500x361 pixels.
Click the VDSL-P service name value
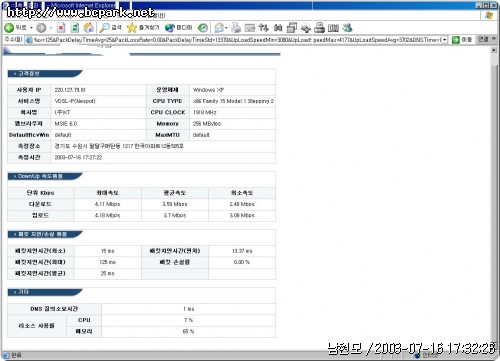tap(75, 101)
